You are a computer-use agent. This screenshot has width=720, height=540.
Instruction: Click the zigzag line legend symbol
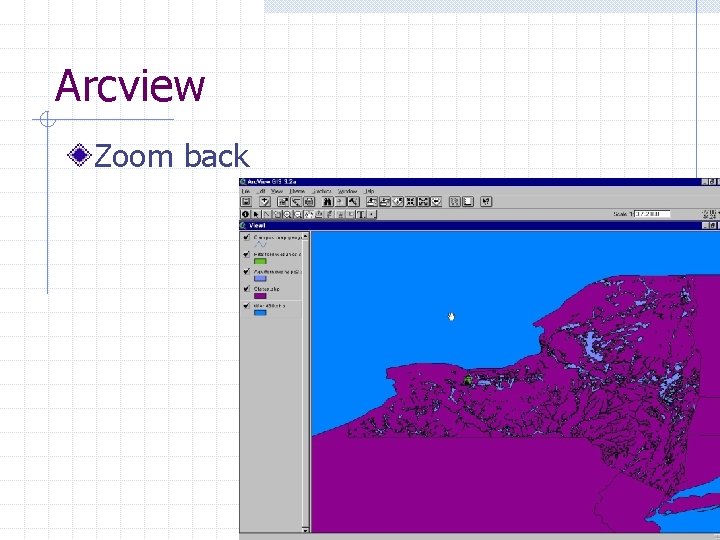260,245
